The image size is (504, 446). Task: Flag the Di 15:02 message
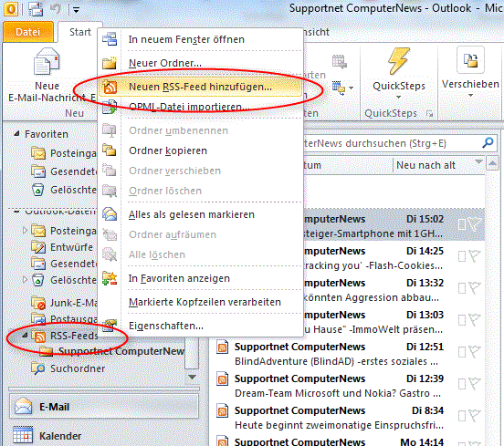pyautogui.click(x=475, y=224)
